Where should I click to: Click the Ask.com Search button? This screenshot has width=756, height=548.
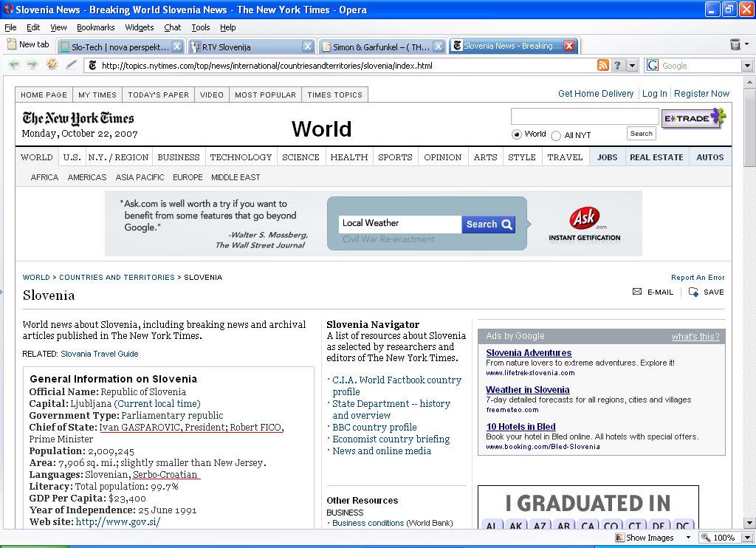pos(489,225)
